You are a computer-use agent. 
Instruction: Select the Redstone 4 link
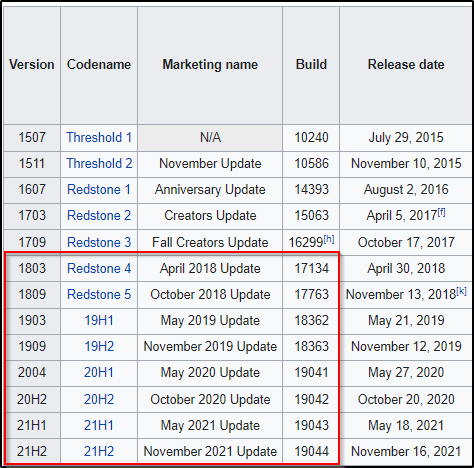pos(99,268)
